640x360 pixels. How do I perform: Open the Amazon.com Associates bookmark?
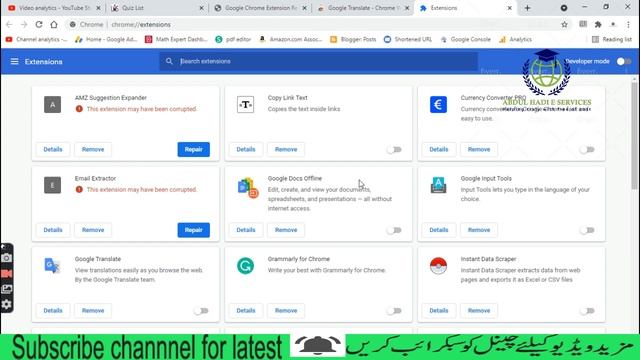click(291, 40)
